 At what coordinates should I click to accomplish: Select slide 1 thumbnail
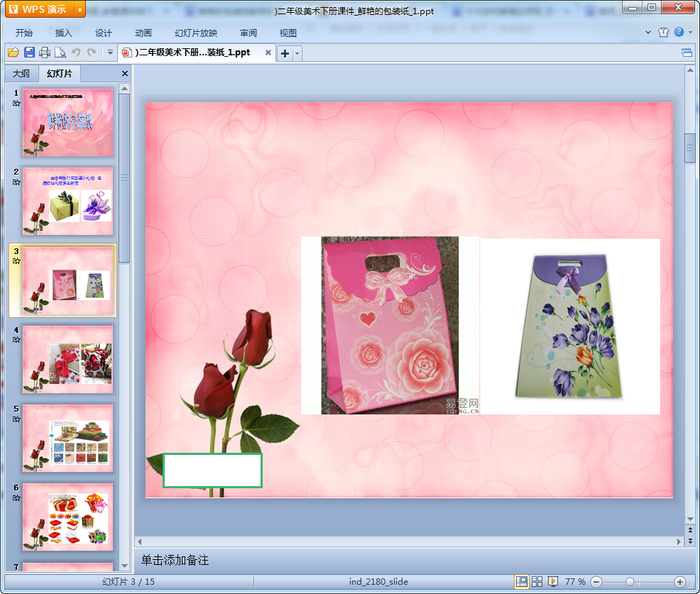tap(68, 122)
